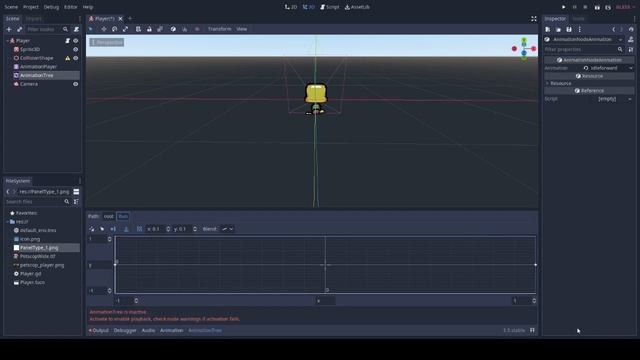
Task: Switch to the Node tab beside Inspector
Action: point(578,19)
